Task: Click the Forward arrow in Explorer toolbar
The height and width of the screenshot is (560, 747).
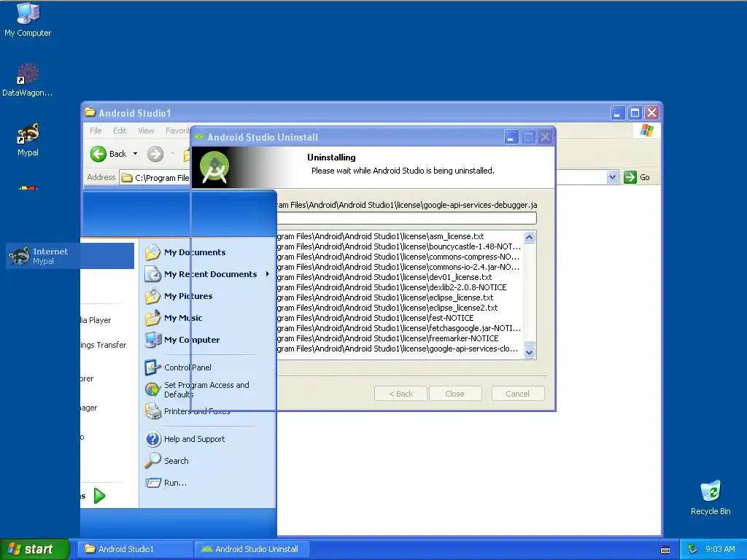Action: point(155,154)
